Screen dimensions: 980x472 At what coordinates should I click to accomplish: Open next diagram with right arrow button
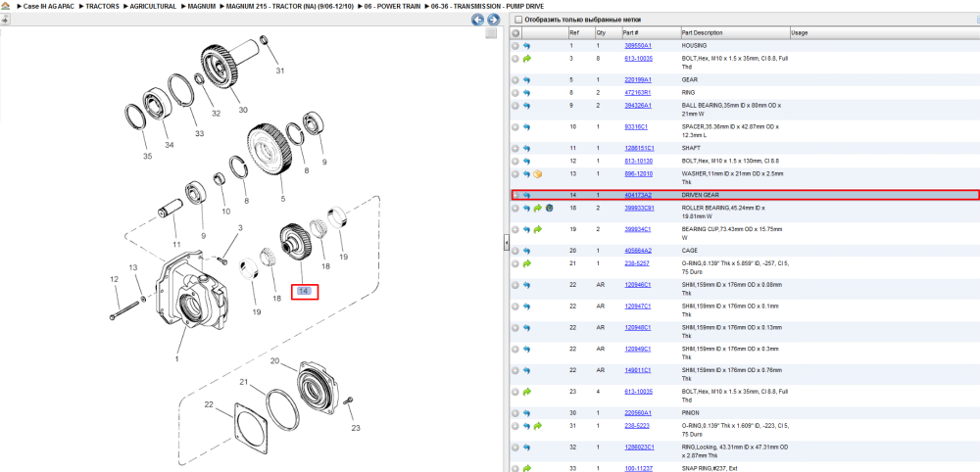pos(493,20)
